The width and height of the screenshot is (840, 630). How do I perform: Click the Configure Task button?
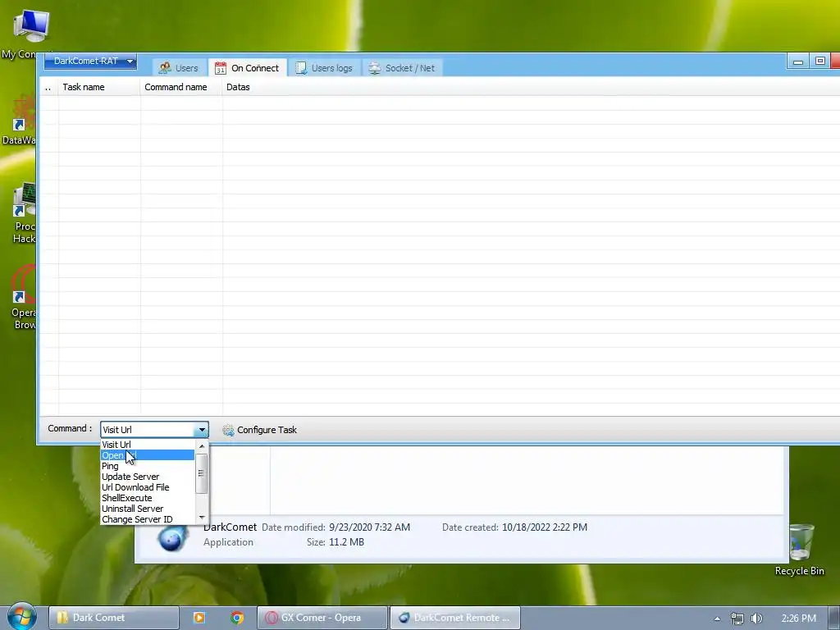point(259,430)
